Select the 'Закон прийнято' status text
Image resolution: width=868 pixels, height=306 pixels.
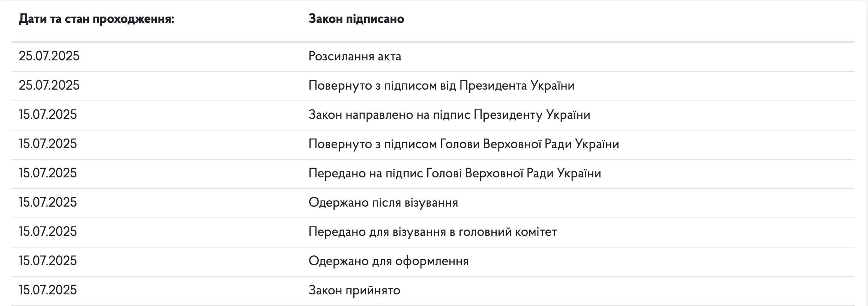coord(354,290)
